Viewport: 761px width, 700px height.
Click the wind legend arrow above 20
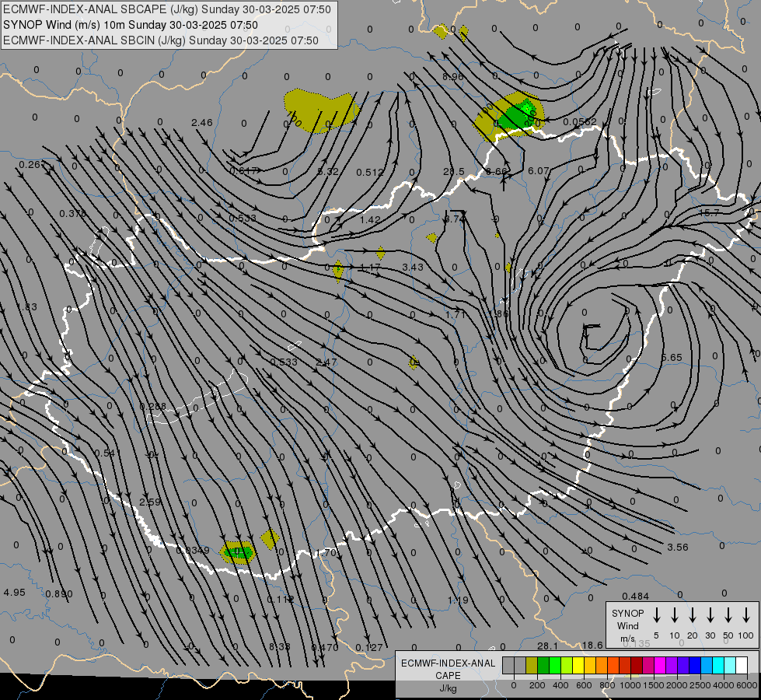pyautogui.click(x=692, y=615)
